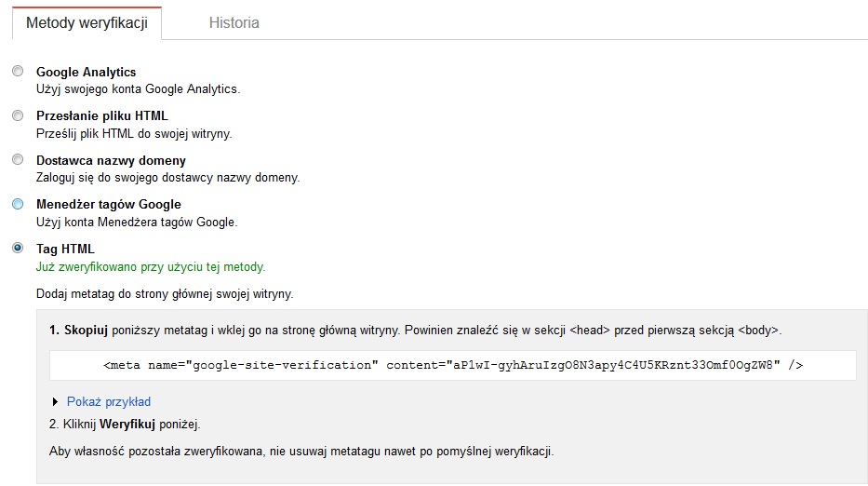Click 'Prześlij plik HTML do swojej witryny' text
The width and height of the screenshot is (868, 486).
coord(134,133)
